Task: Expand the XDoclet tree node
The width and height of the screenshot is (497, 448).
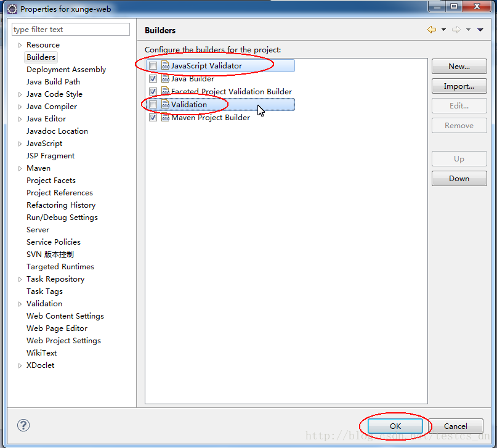Action: 20,365
